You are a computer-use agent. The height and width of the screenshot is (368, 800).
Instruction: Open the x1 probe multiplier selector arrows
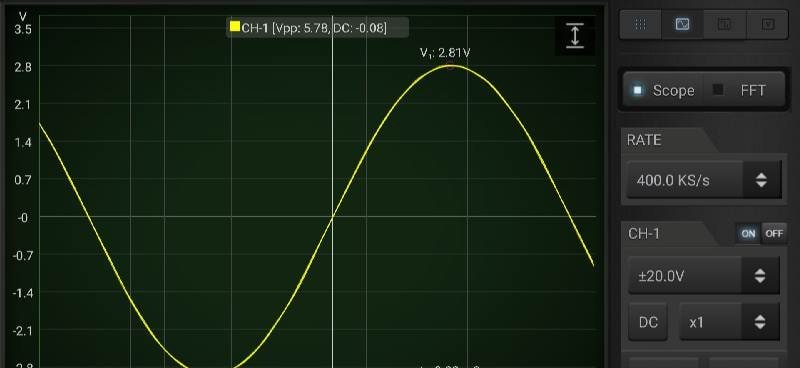760,322
